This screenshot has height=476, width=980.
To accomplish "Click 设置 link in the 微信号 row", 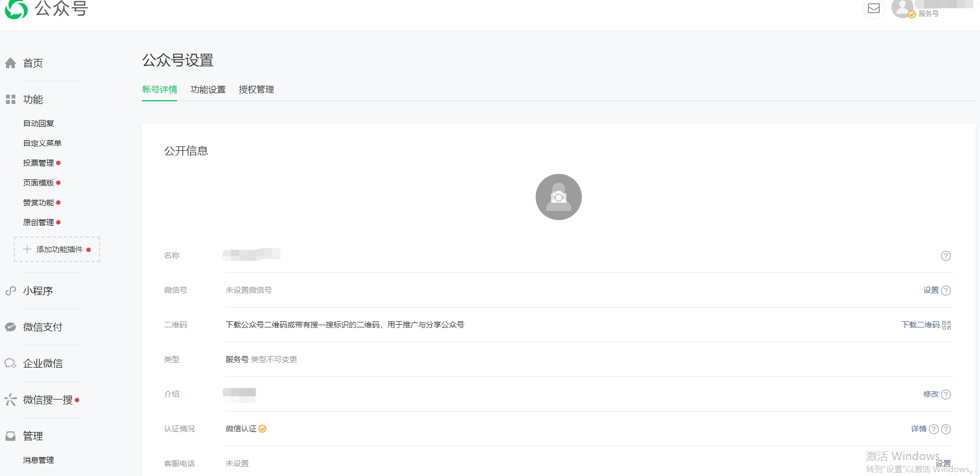I will pos(931,290).
